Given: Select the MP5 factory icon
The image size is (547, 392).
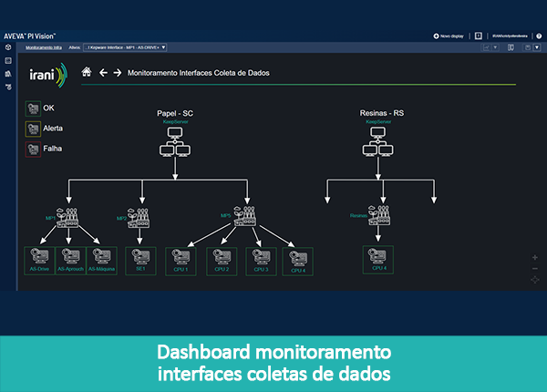Looking at the screenshot, I should tap(244, 216).
